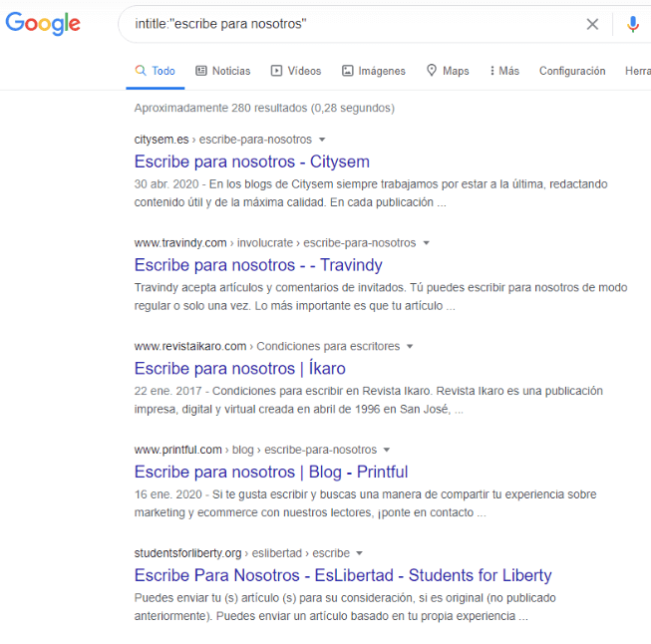Click the www.printful.com breadcrumb URL

click(255, 450)
